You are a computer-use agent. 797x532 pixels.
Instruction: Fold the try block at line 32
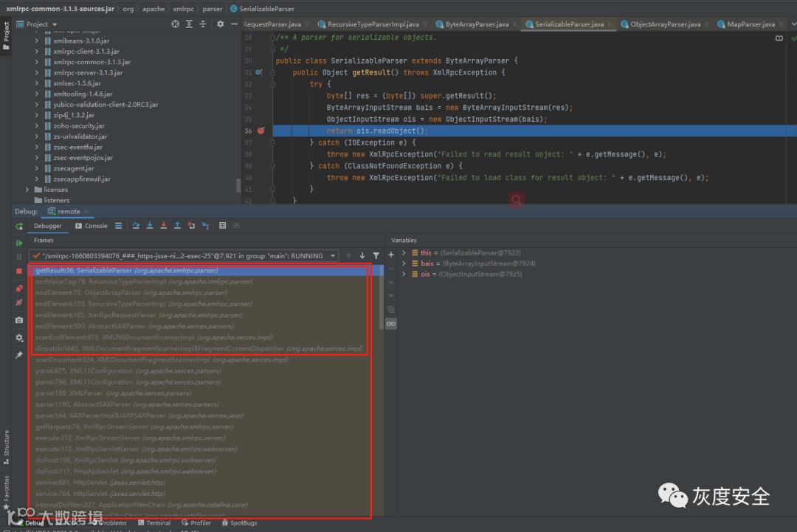point(272,84)
